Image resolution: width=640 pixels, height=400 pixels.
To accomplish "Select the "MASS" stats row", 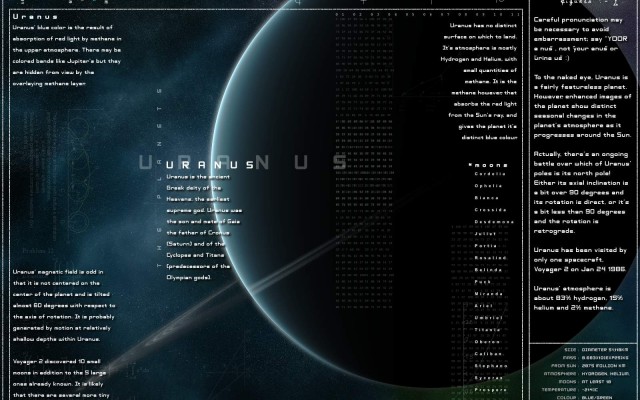I will 596,358.
